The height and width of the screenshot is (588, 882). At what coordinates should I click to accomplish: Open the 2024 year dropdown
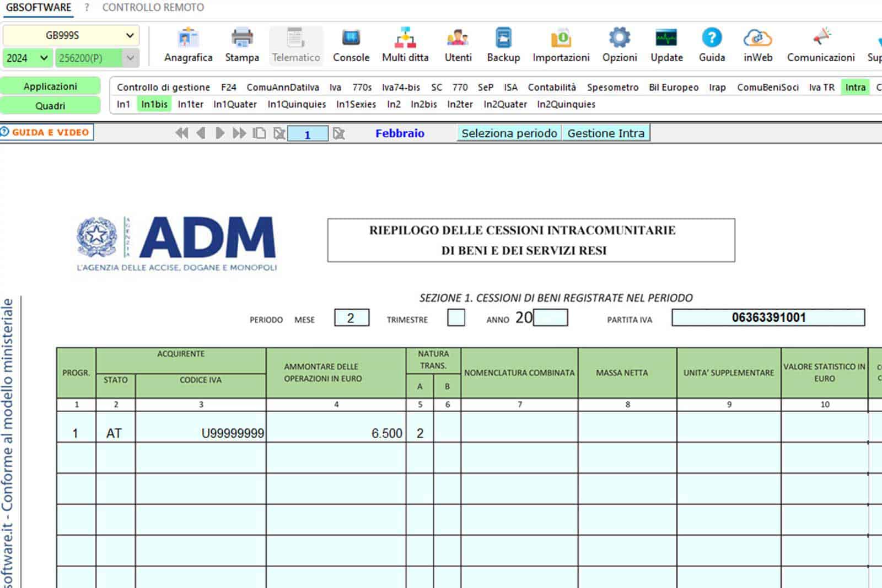click(x=44, y=58)
